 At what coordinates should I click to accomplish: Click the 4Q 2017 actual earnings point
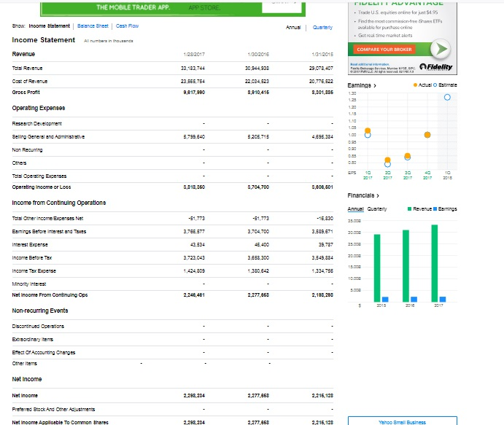[x=427, y=135]
